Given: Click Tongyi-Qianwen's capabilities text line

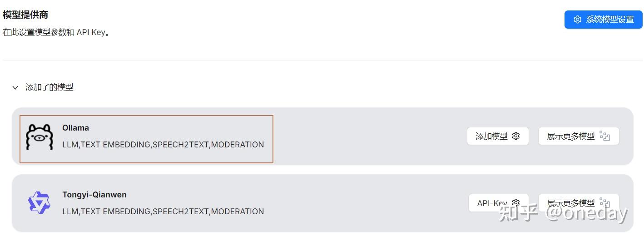Looking at the screenshot, I should (163, 212).
